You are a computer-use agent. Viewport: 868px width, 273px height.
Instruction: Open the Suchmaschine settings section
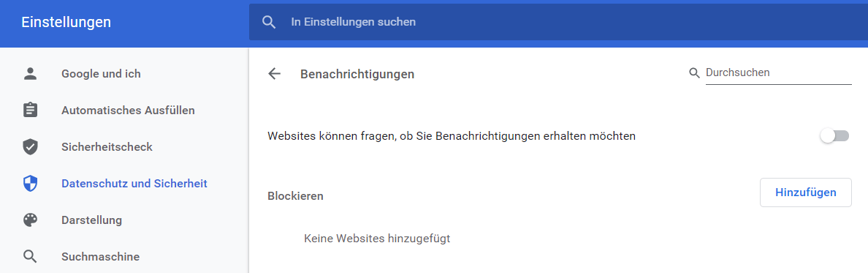click(x=100, y=257)
